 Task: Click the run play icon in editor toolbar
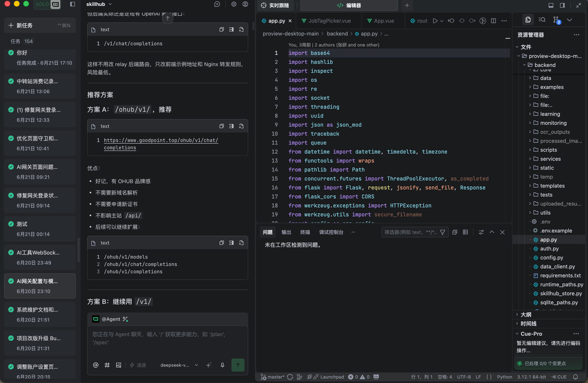tap(435, 21)
